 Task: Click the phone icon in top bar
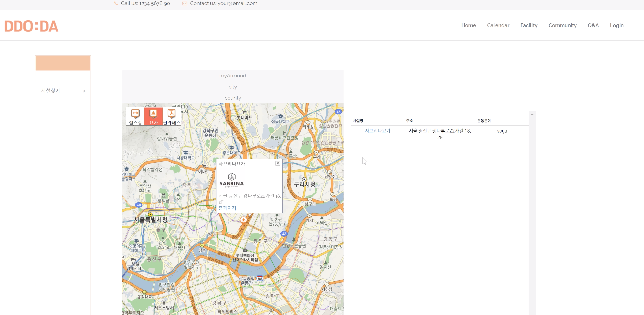[116, 3]
